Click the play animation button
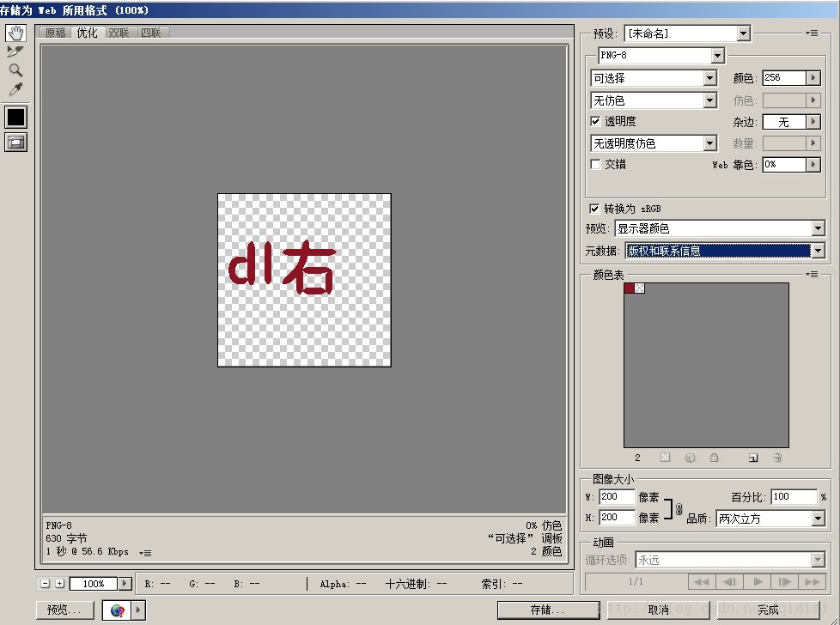Screen dimensions: 840x625 [x=757, y=581]
